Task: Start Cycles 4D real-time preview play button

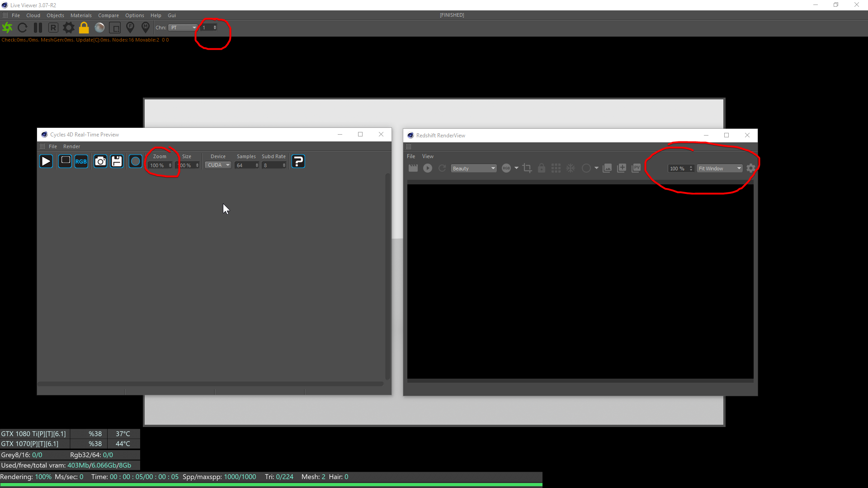Action: click(46, 161)
